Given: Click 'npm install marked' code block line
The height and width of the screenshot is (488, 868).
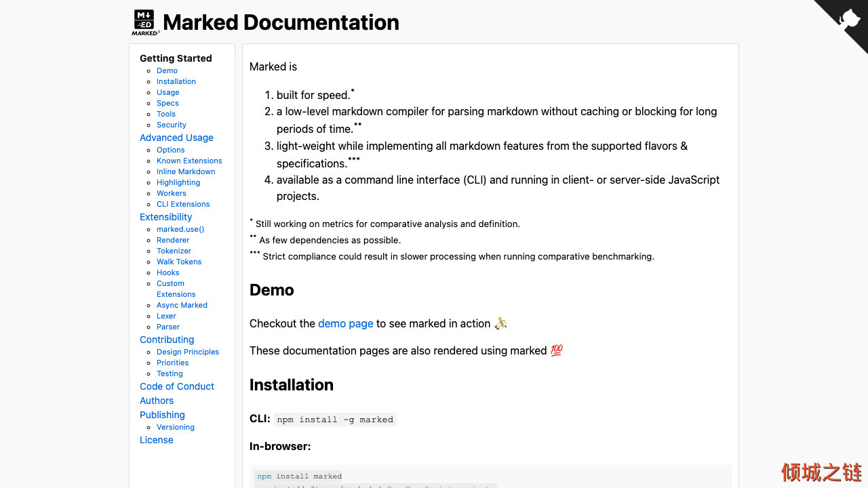Looking at the screenshot, I should tap(299, 476).
